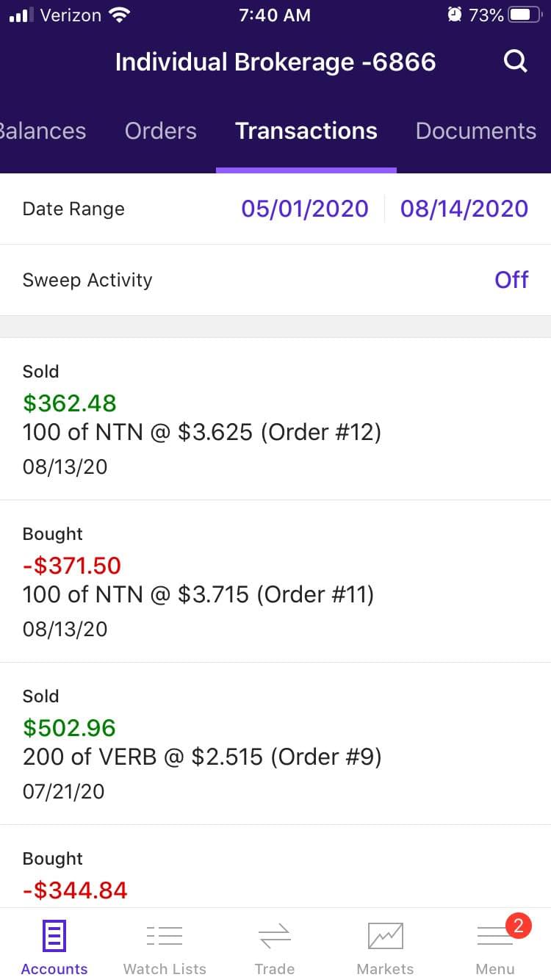Change start date 05/01/2020

pos(305,209)
